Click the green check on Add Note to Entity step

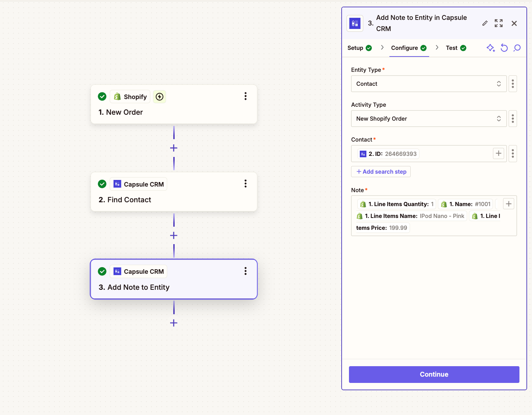(102, 271)
